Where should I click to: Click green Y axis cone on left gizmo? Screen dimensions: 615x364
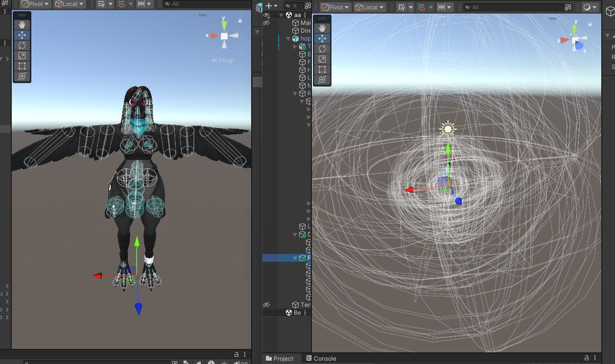pos(224,25)
